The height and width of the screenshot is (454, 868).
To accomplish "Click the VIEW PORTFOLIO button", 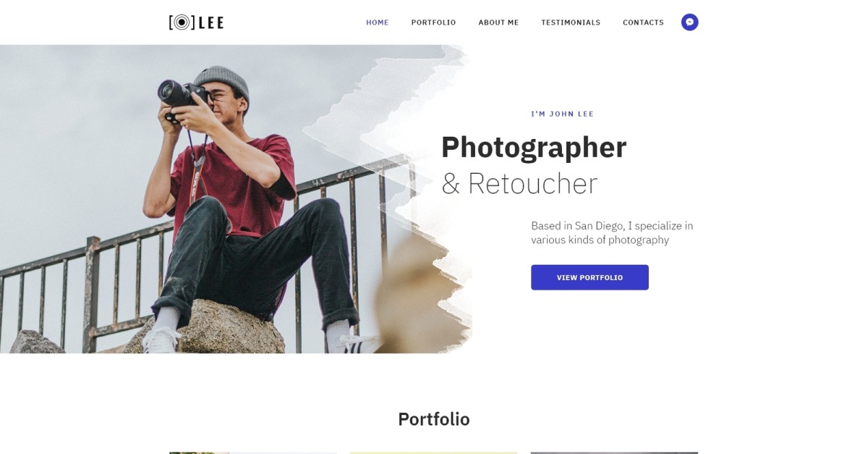I will click(x=590, y=277).
